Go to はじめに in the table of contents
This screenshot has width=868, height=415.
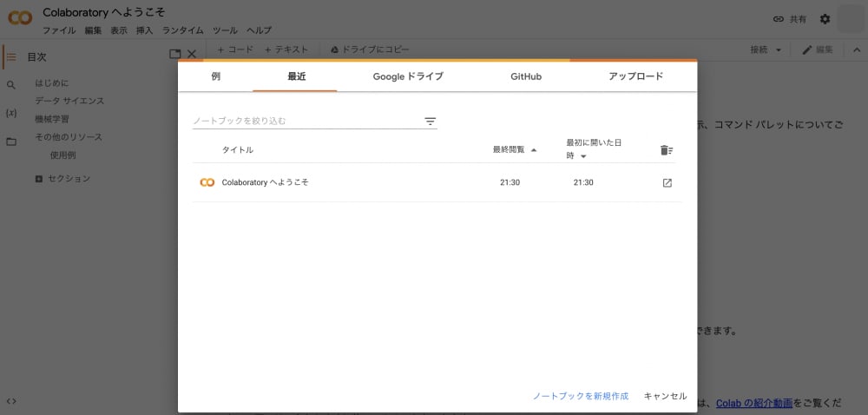click(51, 83)
